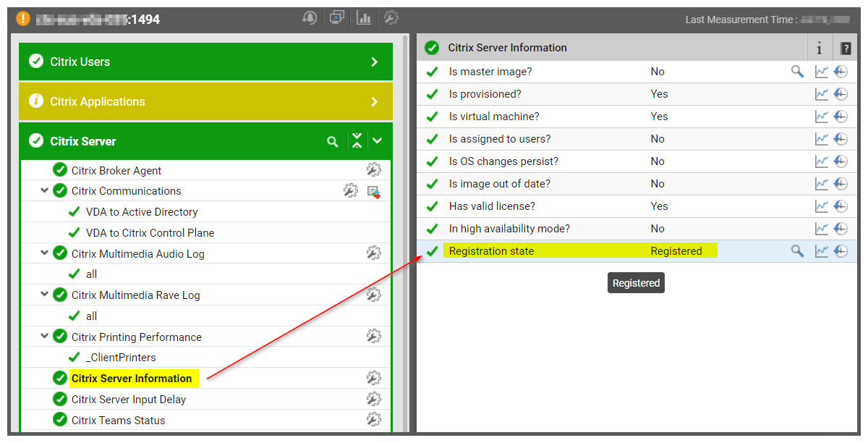
Task: Collapse Citrix Multimedia Rave Log node
Action: [x=44, y=295]
